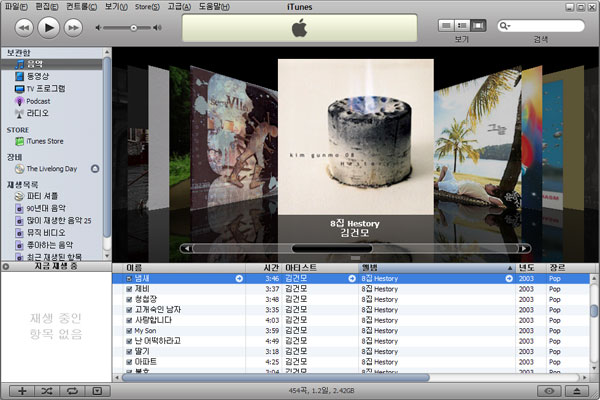Click the eject disc button in status bar
The width and height of the screenshot is (600, 400).
point(577,391)
